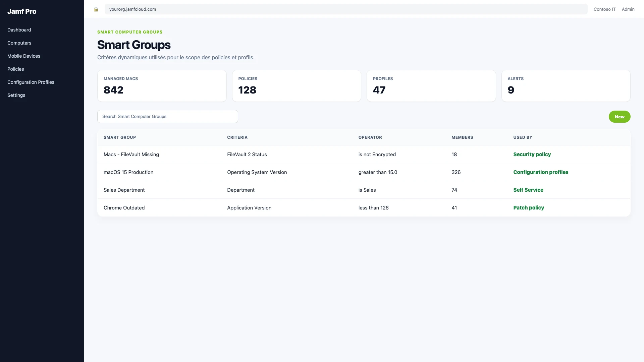Click the Admin account label
644x362 pixels.
tap(628, 9)
